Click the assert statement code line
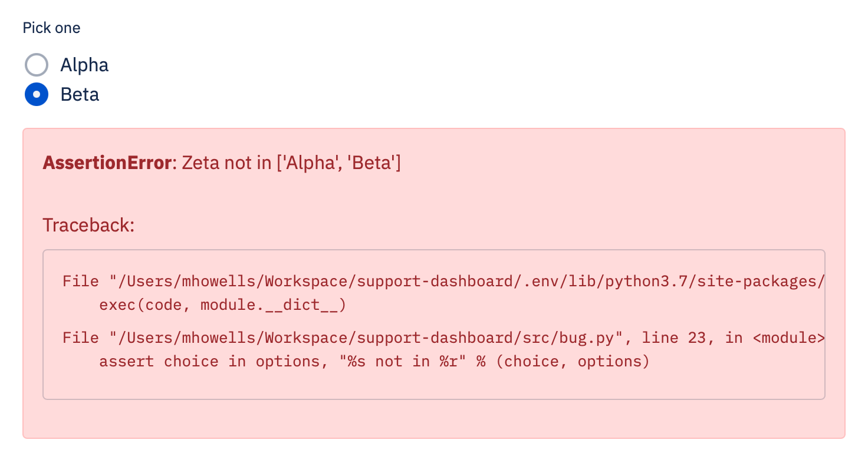Viewport: 868px width, 463px height. 373,361
